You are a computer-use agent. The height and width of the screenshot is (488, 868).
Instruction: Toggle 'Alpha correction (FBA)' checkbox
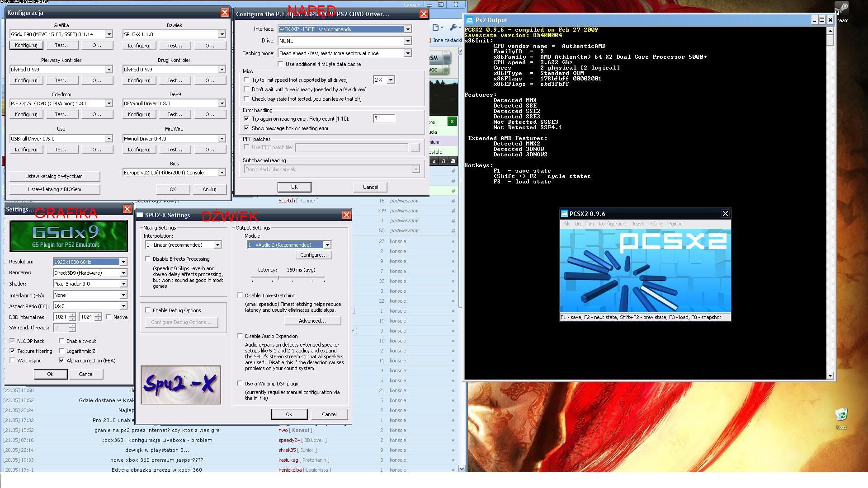(61, 360)
